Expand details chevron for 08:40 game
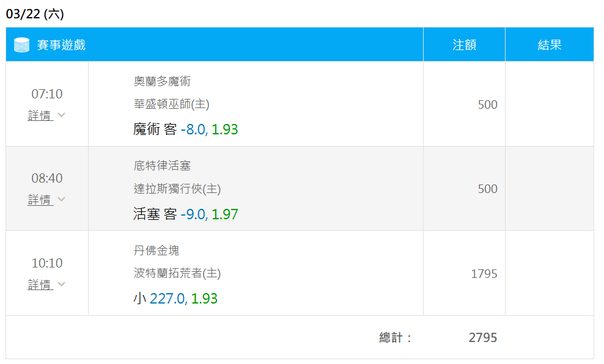 61,199
